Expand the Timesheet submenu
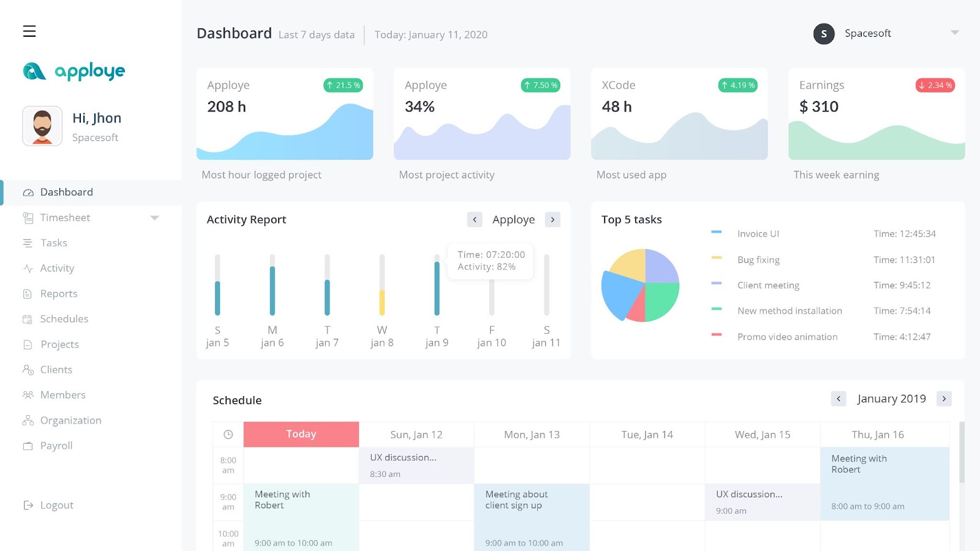980x551 pixels. coord(155,217)
